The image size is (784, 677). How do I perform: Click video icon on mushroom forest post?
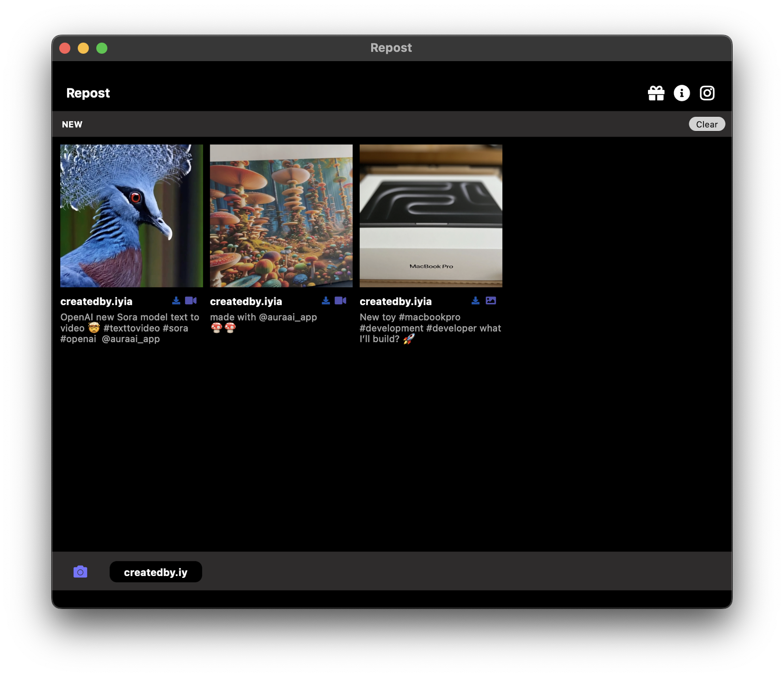[341, 301]
